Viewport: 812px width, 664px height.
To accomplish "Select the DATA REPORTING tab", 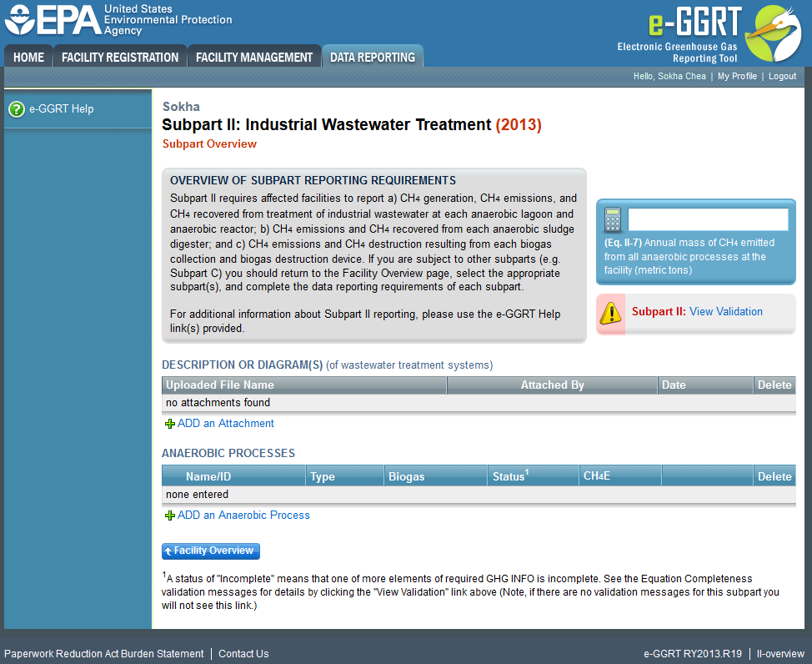I will click(x=373, y=57).
